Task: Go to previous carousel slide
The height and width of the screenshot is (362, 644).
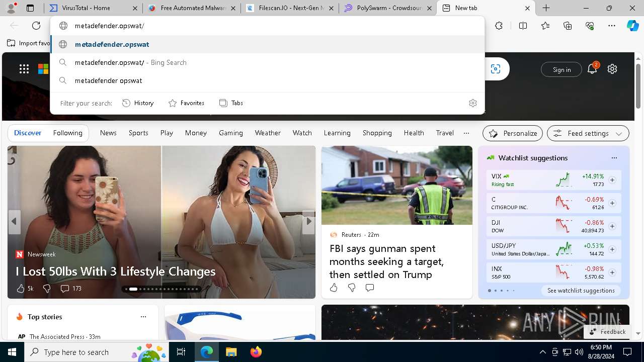Action: tap(14, 221)
